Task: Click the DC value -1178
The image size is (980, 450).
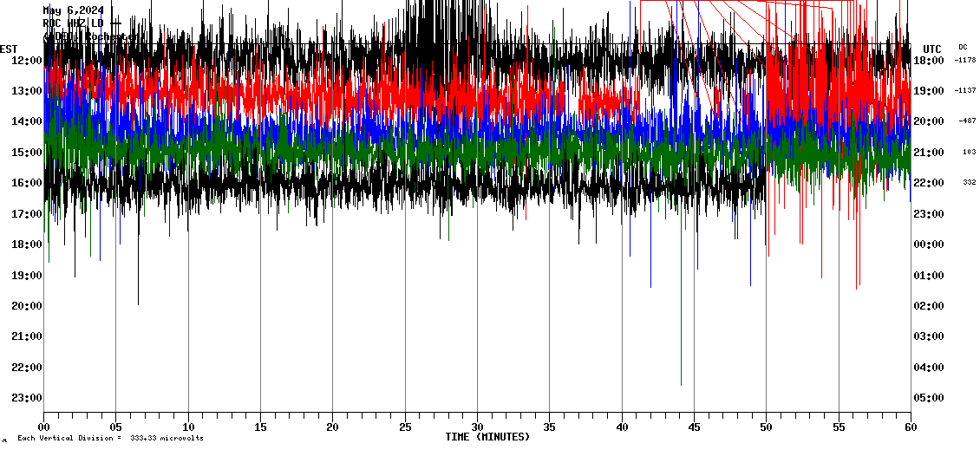Action: tap(965, 60)
